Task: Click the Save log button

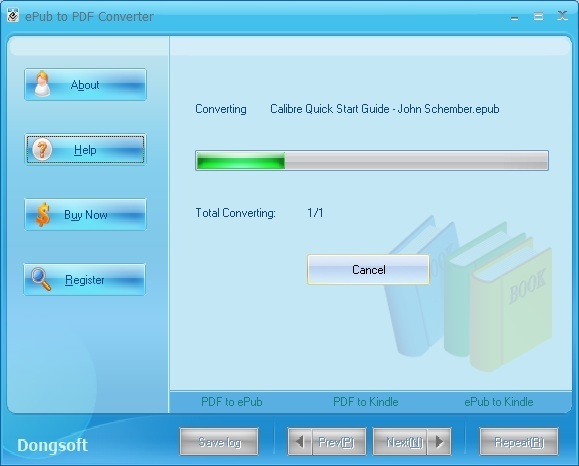Action: point(219,442)
